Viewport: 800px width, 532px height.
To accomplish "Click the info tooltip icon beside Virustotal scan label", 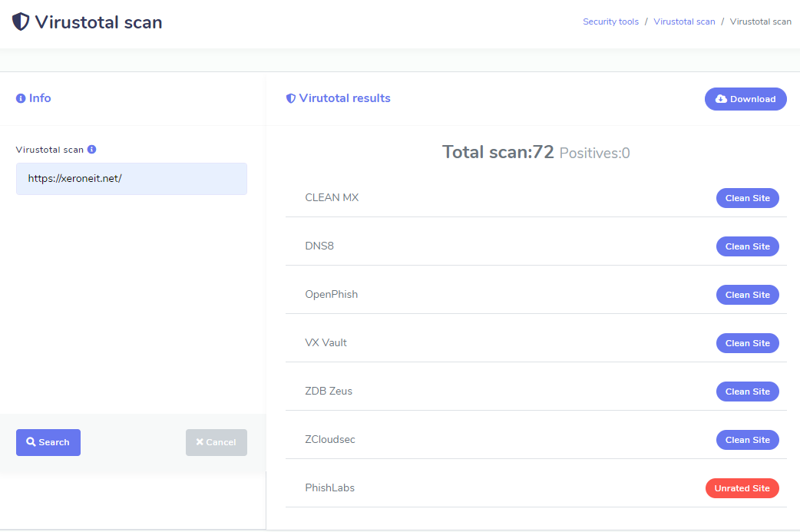I will tap(91, 150).
